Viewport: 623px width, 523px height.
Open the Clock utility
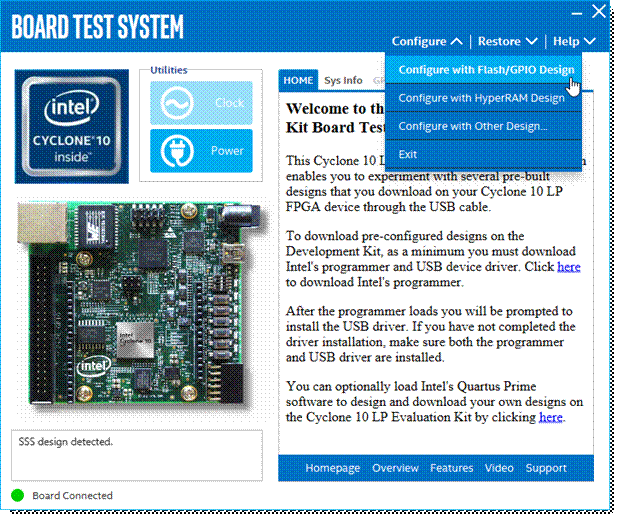201,103
